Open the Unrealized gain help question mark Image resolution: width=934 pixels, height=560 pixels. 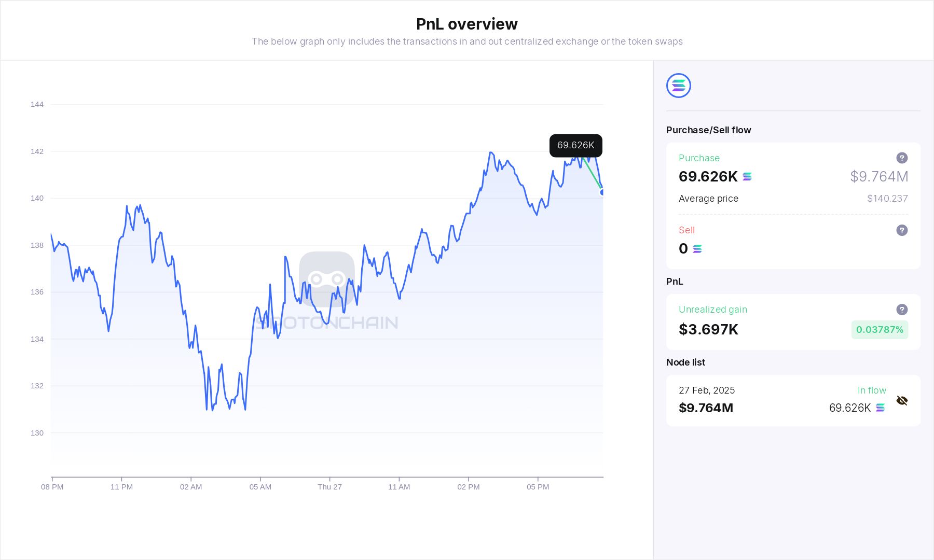point(902,310)
